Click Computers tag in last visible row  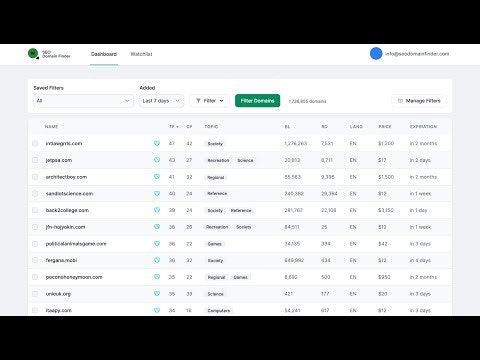coord(219,311)
